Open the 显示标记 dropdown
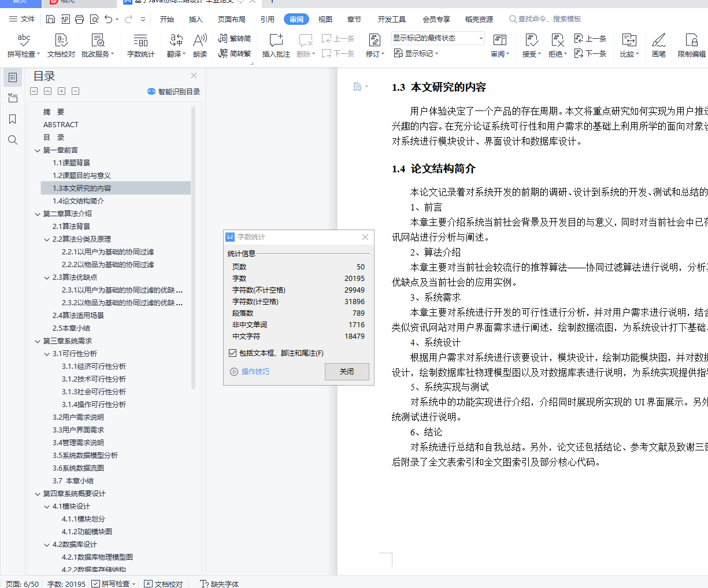Screen dimensions: 708x588 (x=416, y=53)
